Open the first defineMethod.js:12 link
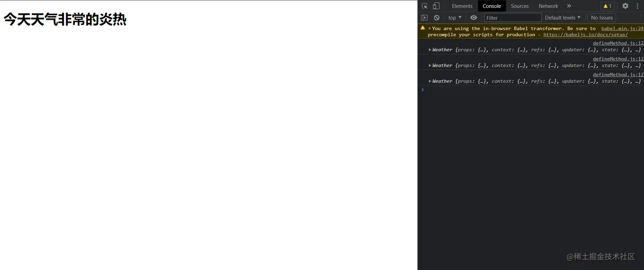Image resolution: width=644 pixels, height=270 pixels. pos(618,43)
